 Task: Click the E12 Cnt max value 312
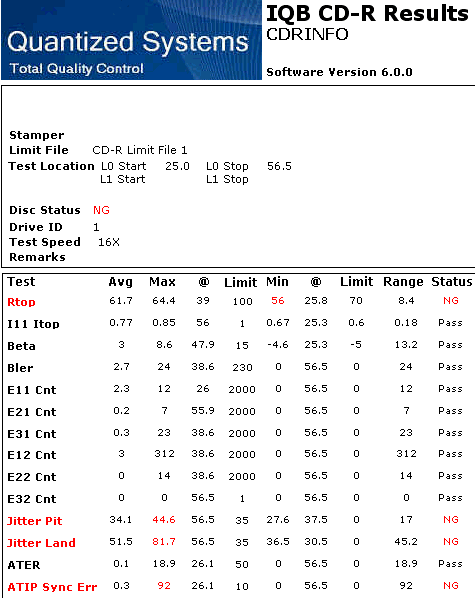[164, 454]
